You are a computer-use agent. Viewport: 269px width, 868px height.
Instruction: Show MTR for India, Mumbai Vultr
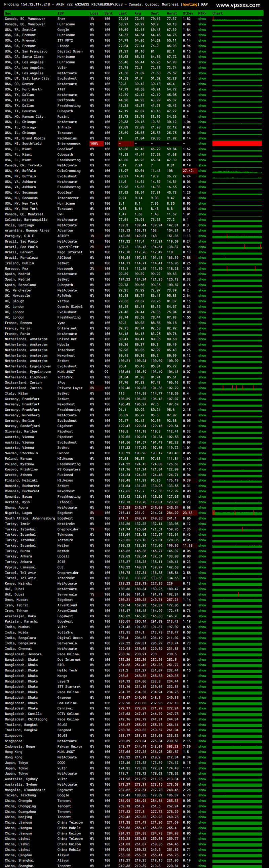pyautogui.click(x=202, y=627)
